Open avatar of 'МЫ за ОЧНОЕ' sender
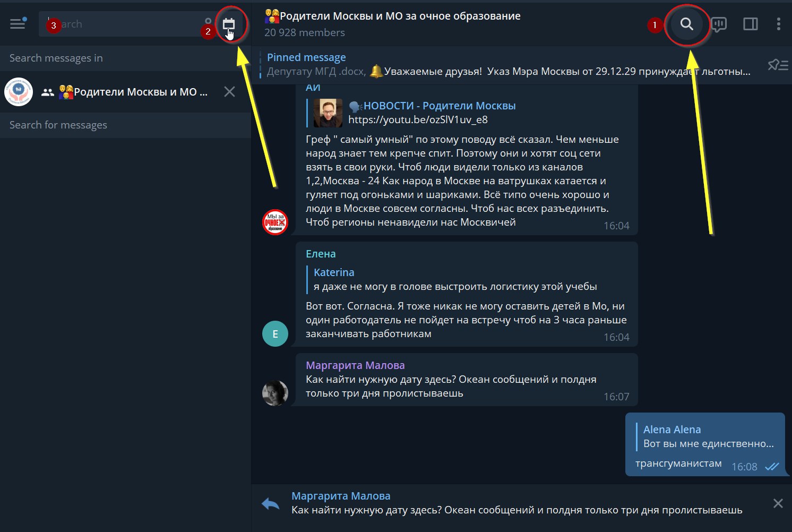Viewport: 792px width, 532px height. point(275,222)
